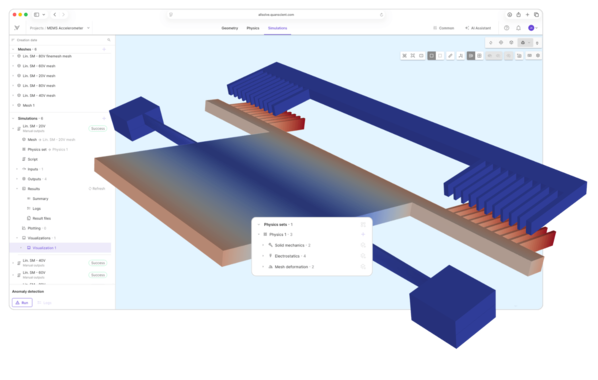Click the Refresh link next to Results

(x=97, y=189)
